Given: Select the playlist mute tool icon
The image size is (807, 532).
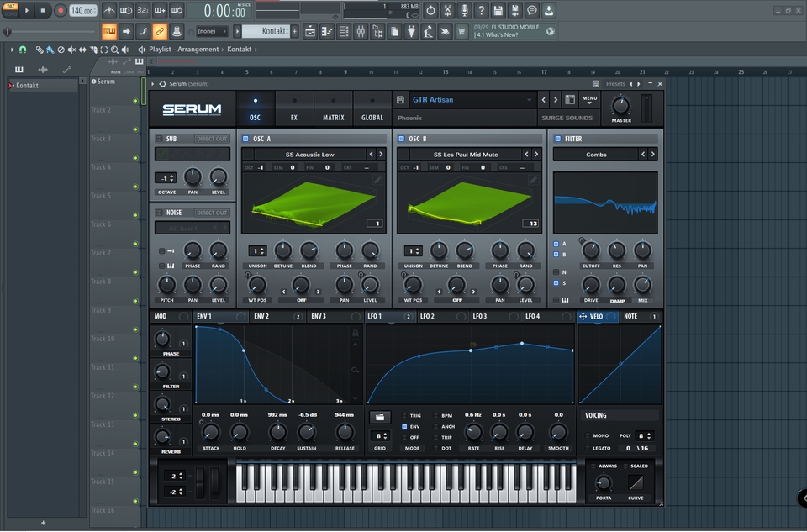Looking at the screenshot, I should (x=71, y=50).
